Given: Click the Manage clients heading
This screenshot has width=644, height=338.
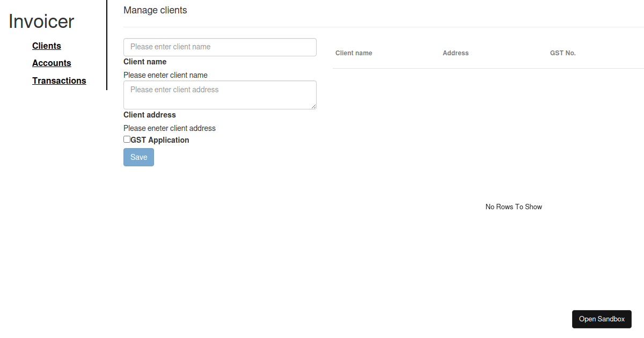Looking at the screenshot, I should [x=155, y=10].
